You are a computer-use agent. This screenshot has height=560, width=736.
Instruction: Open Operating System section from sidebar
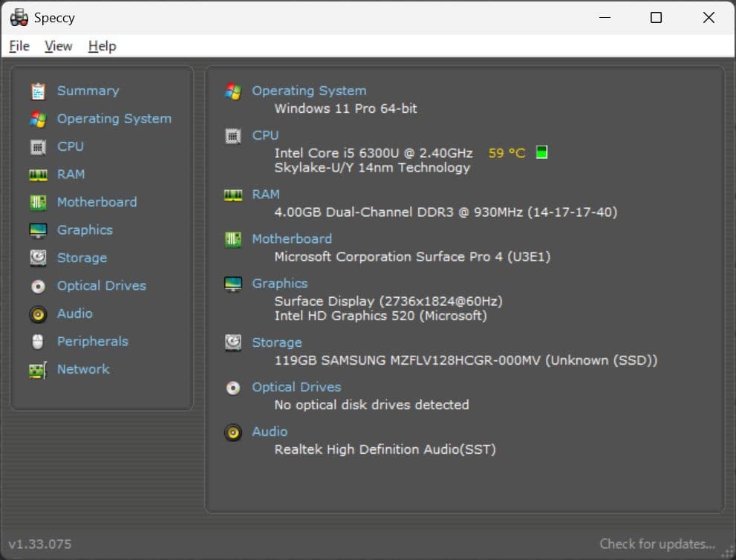click(114, 119)
